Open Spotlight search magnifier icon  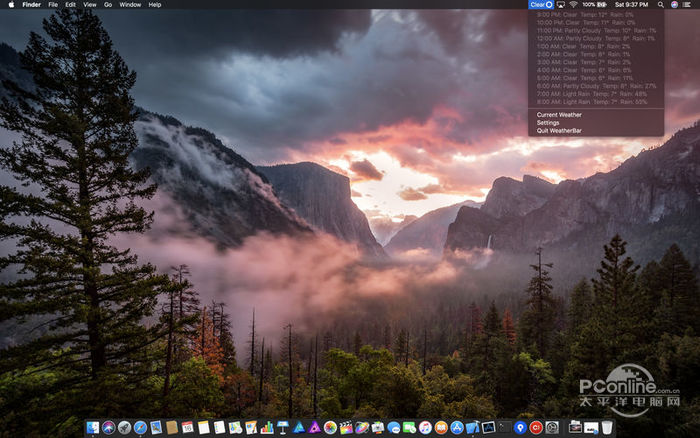(660, 5)
